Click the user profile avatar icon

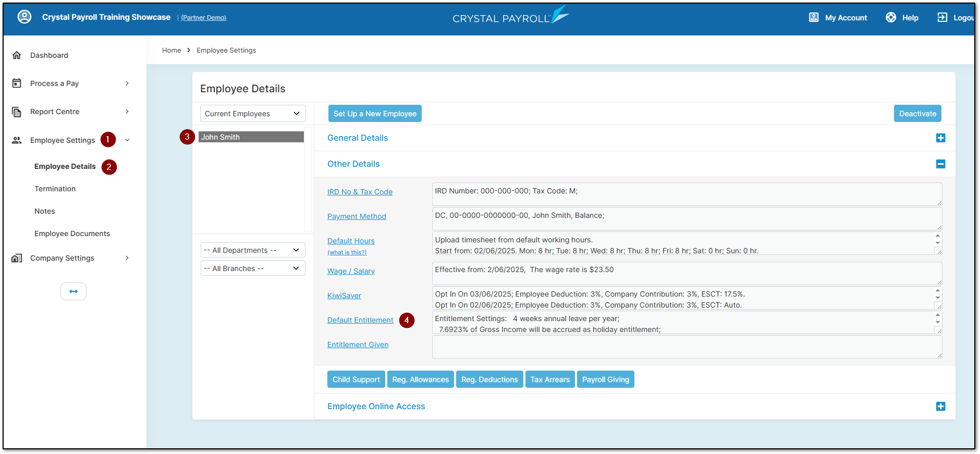(24, 17)
